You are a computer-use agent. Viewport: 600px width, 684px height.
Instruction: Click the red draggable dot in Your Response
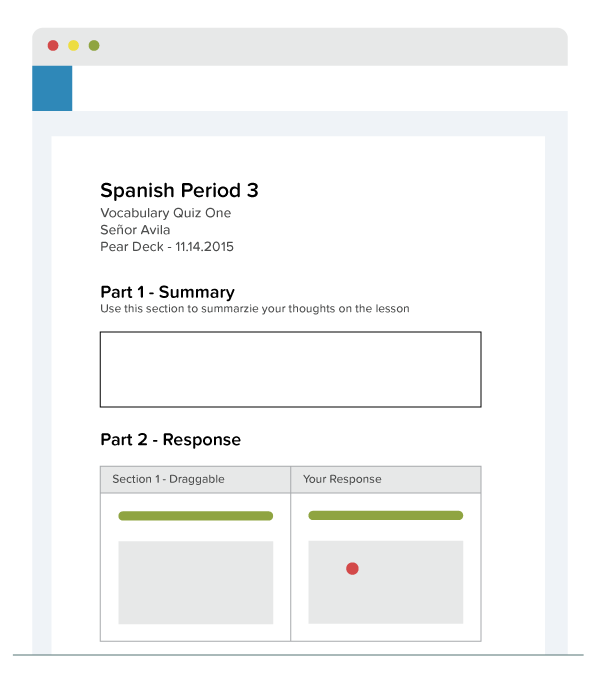click(x=352, y=568)
